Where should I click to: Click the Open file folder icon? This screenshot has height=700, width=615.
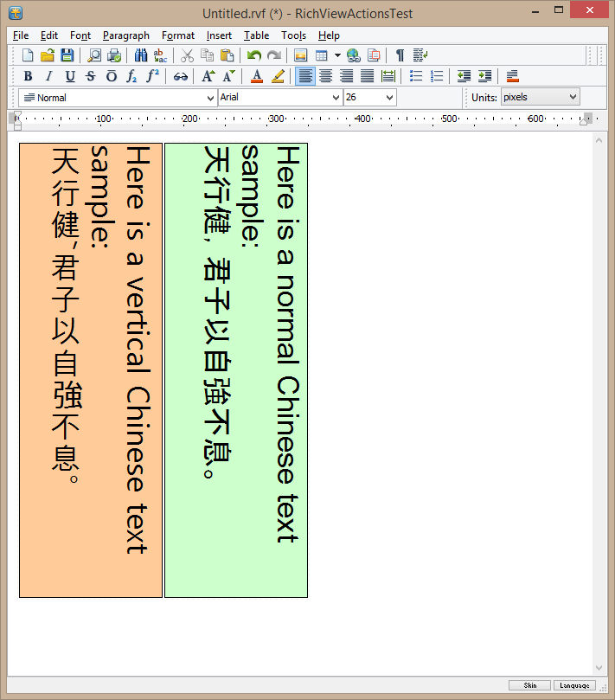[48, 55]
